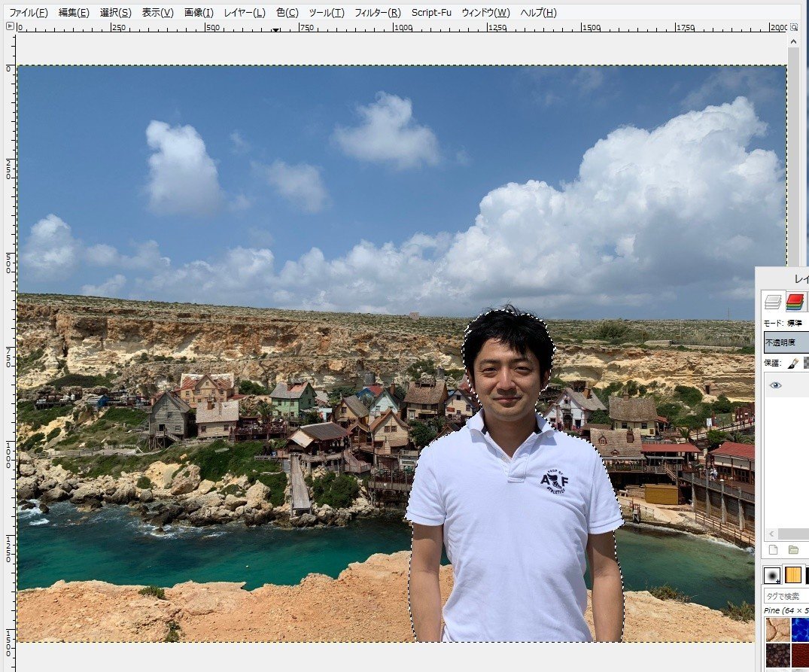The width and height of the screenshot is (809, 672).
Task: Open the ヘルプ(H) menu
Action: [x=538, y=12]
